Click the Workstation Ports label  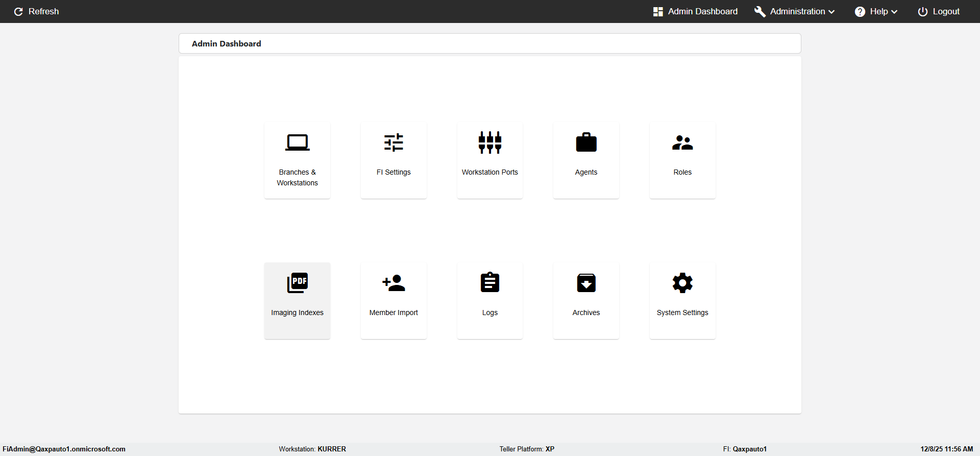490,172
